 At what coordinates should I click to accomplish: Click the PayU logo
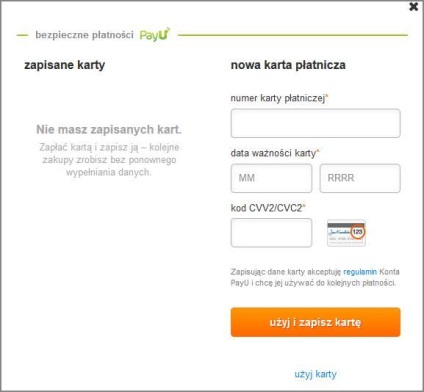coord(155,35)
